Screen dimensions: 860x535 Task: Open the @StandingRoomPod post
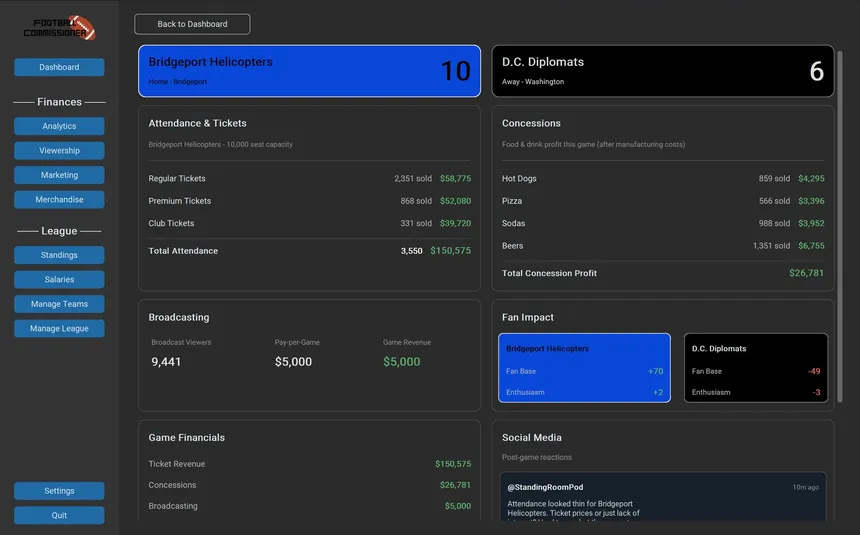point(663,497)
